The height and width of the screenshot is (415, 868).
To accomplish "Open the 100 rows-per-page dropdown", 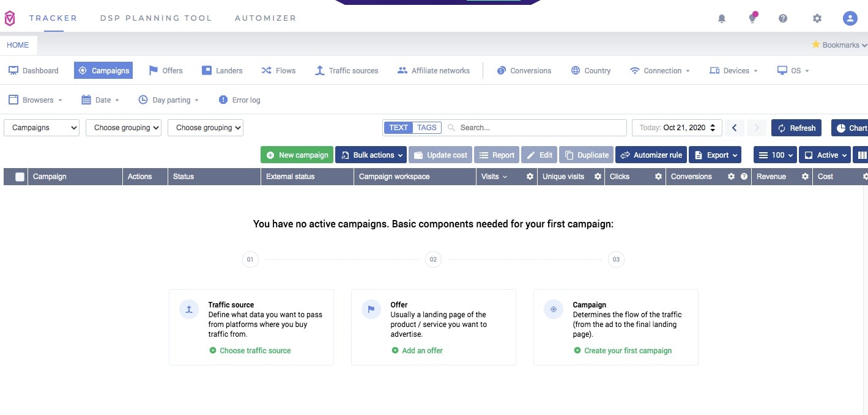I will click(x=775, y=155).
